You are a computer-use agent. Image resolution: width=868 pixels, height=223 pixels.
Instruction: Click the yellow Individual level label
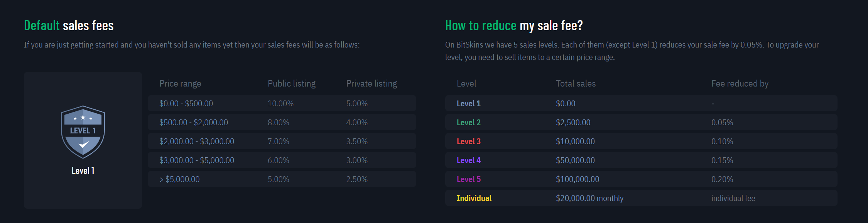[474, 198]
